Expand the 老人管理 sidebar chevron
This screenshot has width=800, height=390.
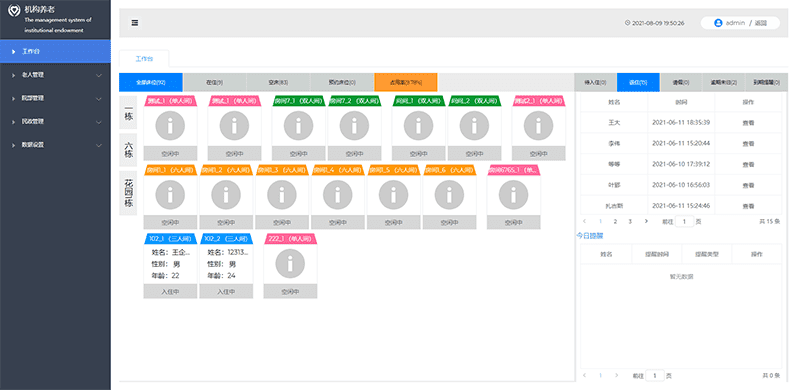tap(99, 75)
